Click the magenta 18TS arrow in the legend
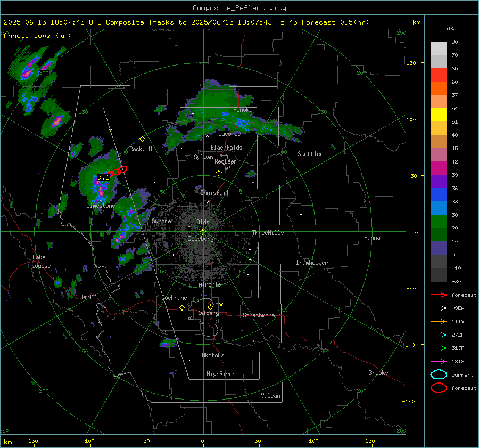The width and height of the screenshot is (479, 448). click(439, 362)
